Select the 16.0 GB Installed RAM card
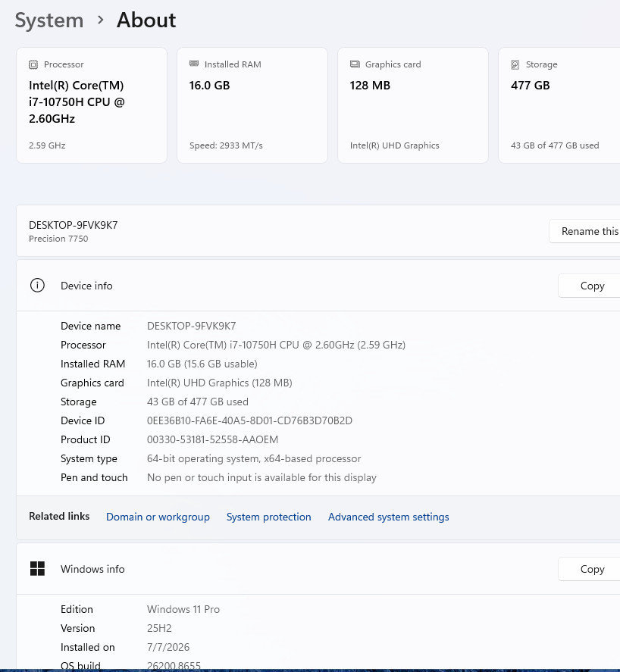The height and width of the screenshot is (672, 620). point(252,105)
